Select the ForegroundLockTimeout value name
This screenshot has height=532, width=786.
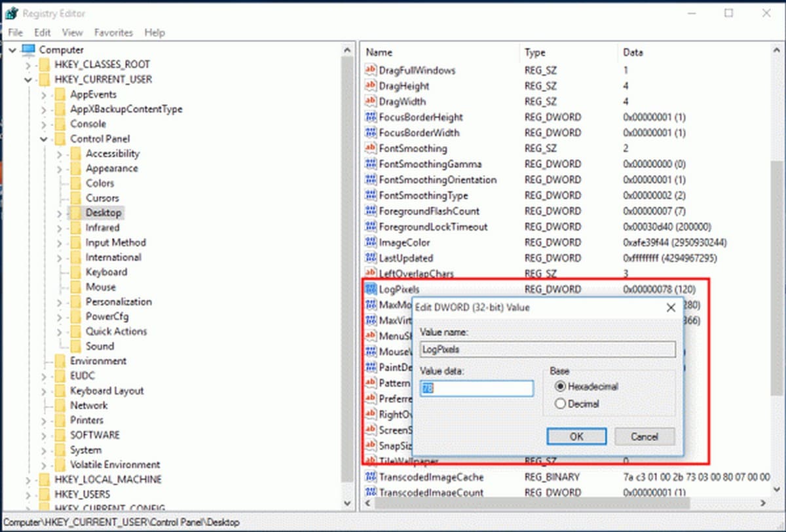click(x=434, y=227)
